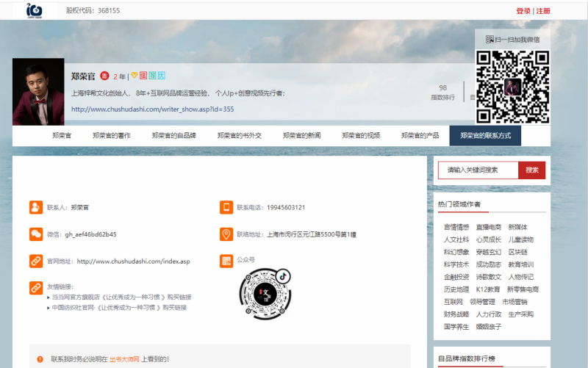The height and width of the screenshot is (368, 588).
Task: Click the orange link icon beside 友情链接
Action: coord(36,287)
